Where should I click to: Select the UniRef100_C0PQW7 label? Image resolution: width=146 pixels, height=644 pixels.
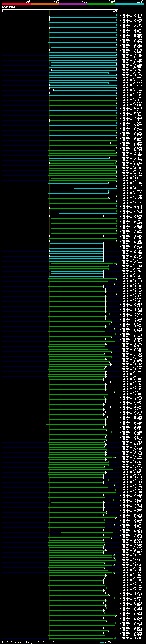(131, 40)
